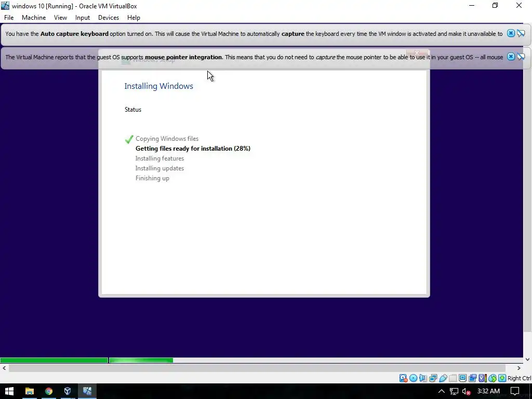This screenshot has width=532, height=399.
Task: Click the 3:32 AM taskbar clock
Action: [x=488, y=391]
